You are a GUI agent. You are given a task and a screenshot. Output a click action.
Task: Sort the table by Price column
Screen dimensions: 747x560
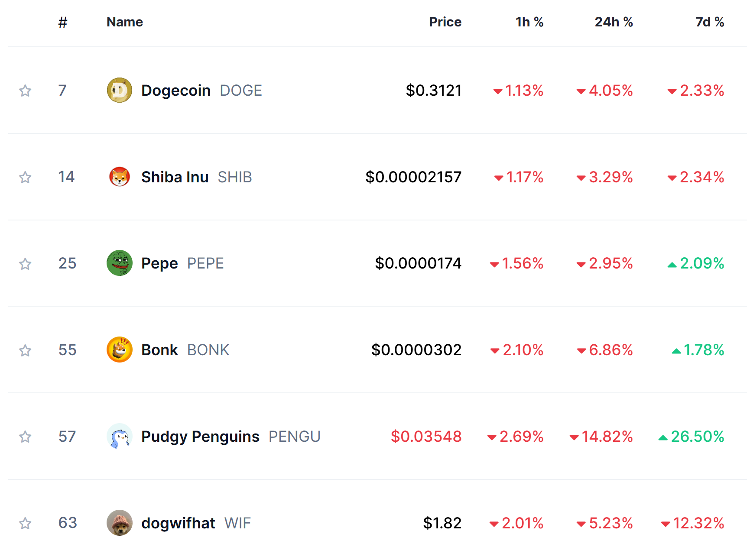[x=445, y=22]
